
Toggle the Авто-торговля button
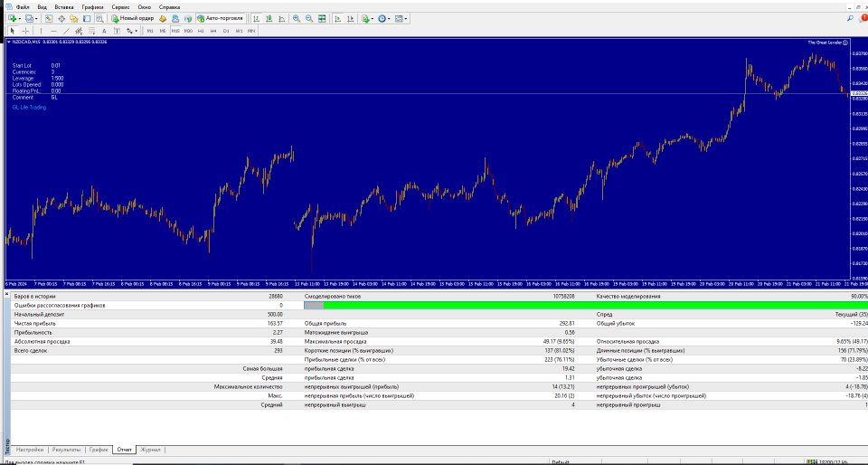click(x=221, y=18)
